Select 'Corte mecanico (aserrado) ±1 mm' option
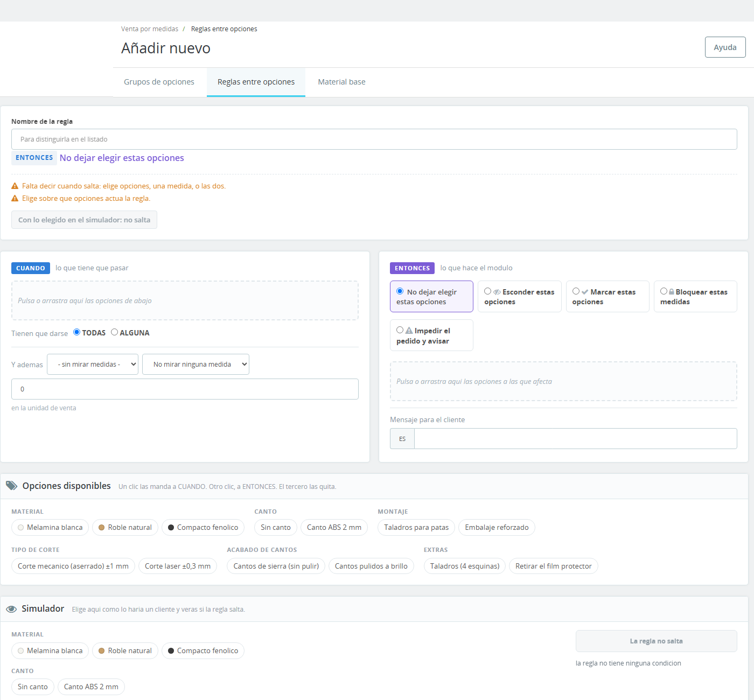 (73, 566)
